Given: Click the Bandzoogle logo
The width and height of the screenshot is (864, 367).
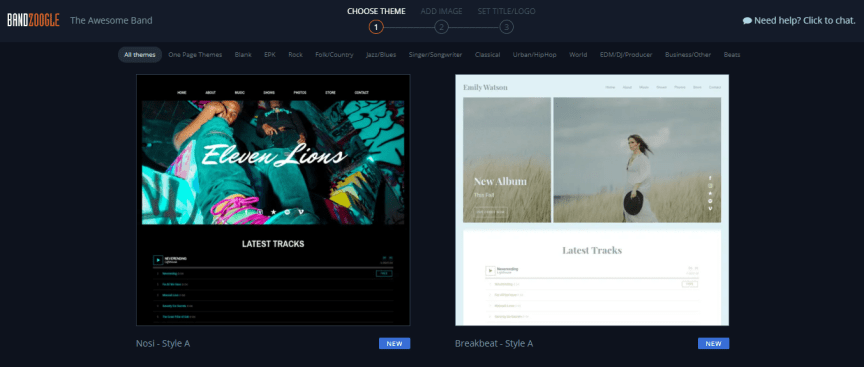Looking at the screenshot, I should tap(33, 20).
